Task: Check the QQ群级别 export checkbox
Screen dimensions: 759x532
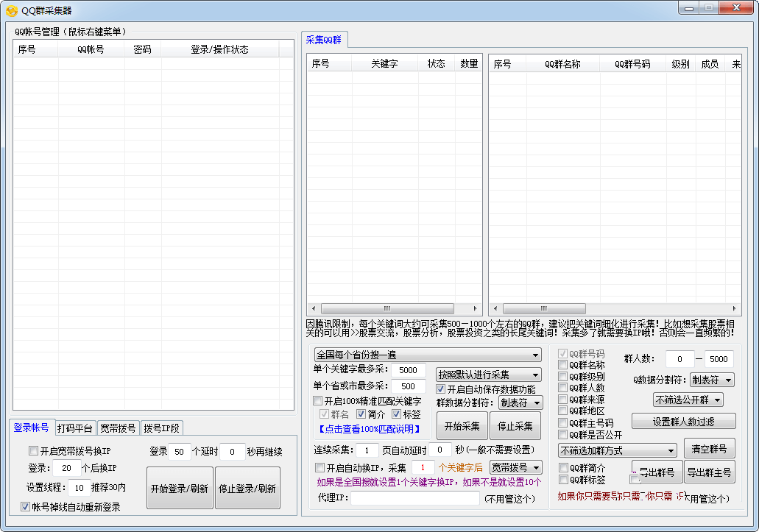Action: [x=562, y=376]
